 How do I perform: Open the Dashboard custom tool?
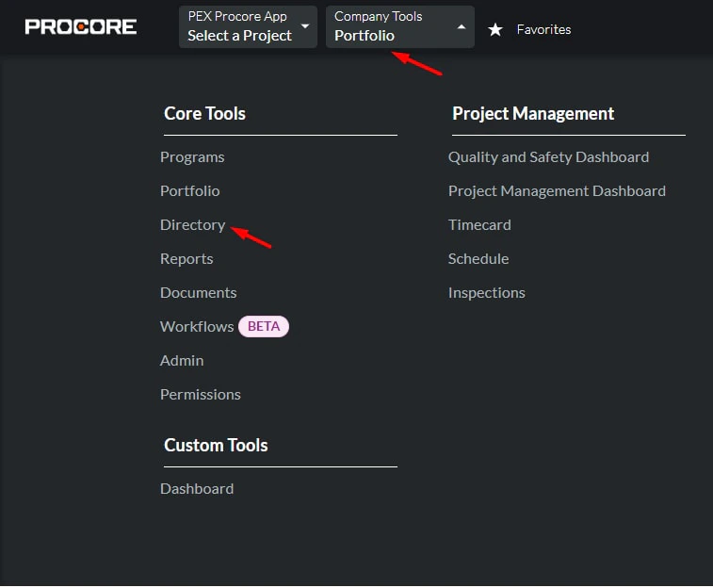tap(197, 489)
